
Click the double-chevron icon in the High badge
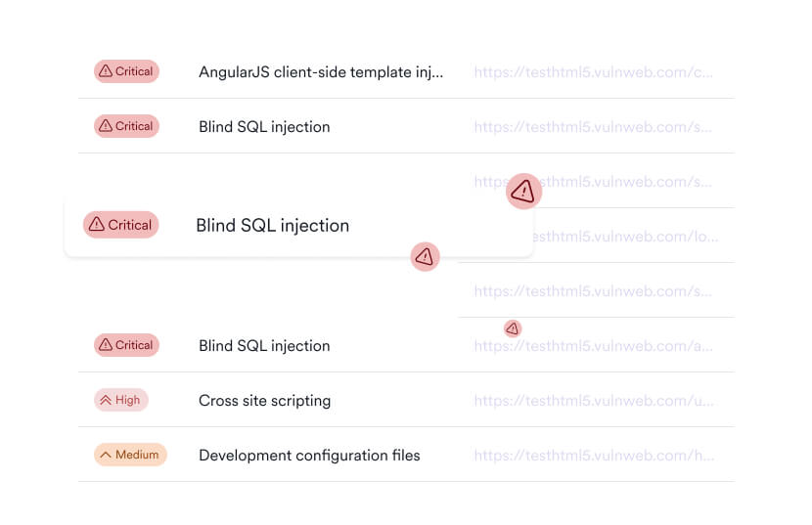pos(106,400)
